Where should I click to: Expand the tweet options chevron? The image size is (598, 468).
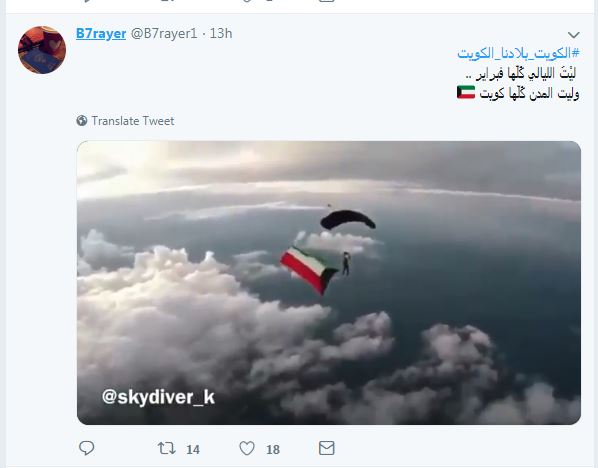574,35
